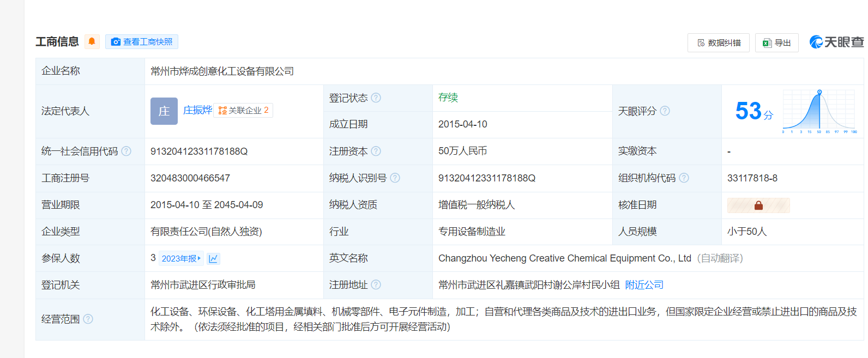Click the 行业 label cell
This screenshot has width=868, height=358.
click(x=378, y=232)
